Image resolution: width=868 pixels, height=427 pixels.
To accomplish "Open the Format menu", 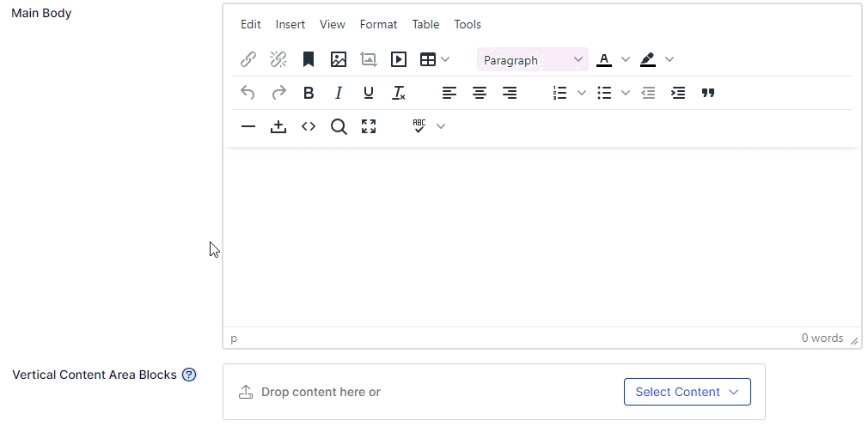I will click(378, 24).
